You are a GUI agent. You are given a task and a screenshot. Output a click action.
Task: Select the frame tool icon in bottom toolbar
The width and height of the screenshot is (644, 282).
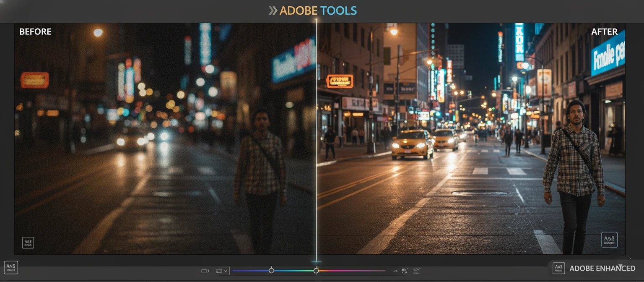point(204,271)
